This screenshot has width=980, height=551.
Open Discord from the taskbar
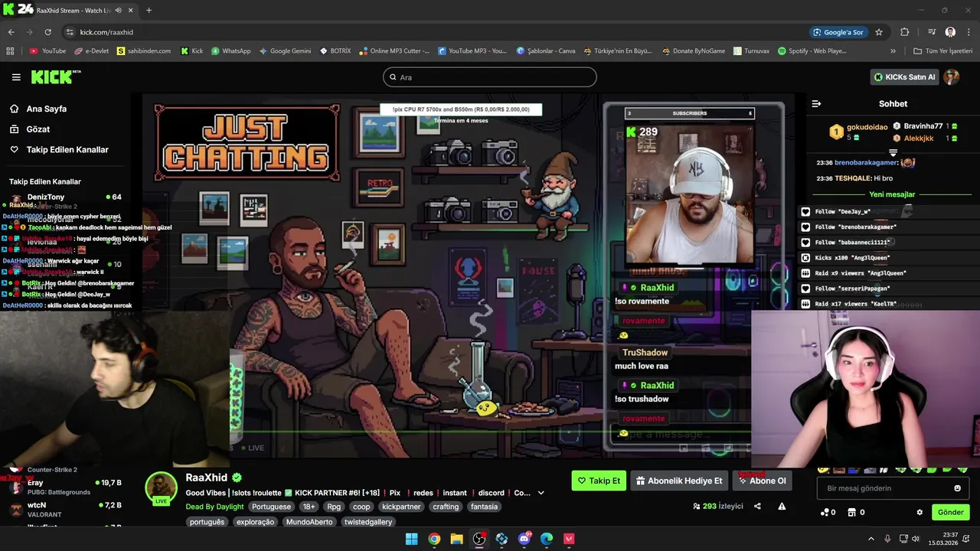pyautogui.click(x=524, y=539)
